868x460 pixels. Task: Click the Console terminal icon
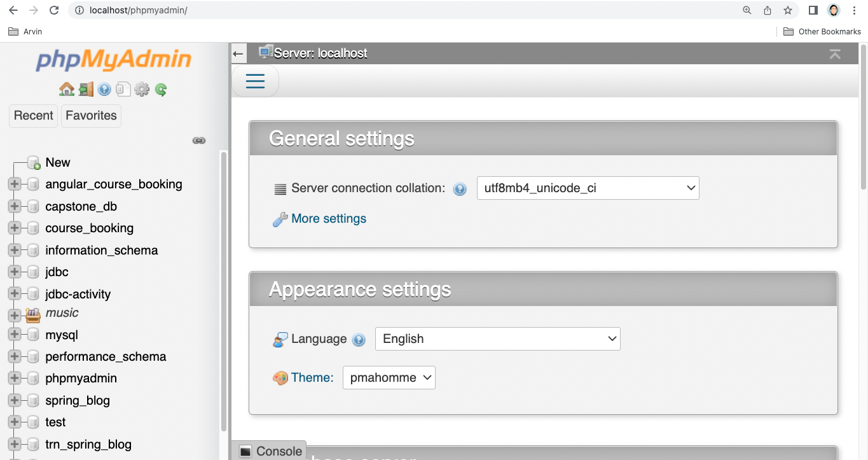coord(245,452)
